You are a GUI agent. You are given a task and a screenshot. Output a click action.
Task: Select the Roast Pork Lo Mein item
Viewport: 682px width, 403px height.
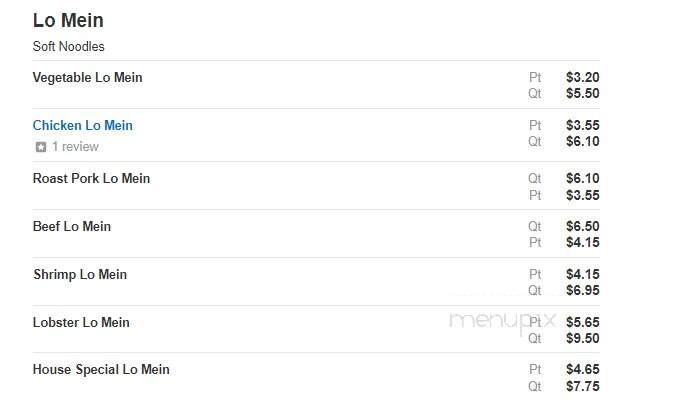pyautogui.click(x=91, y=178)
